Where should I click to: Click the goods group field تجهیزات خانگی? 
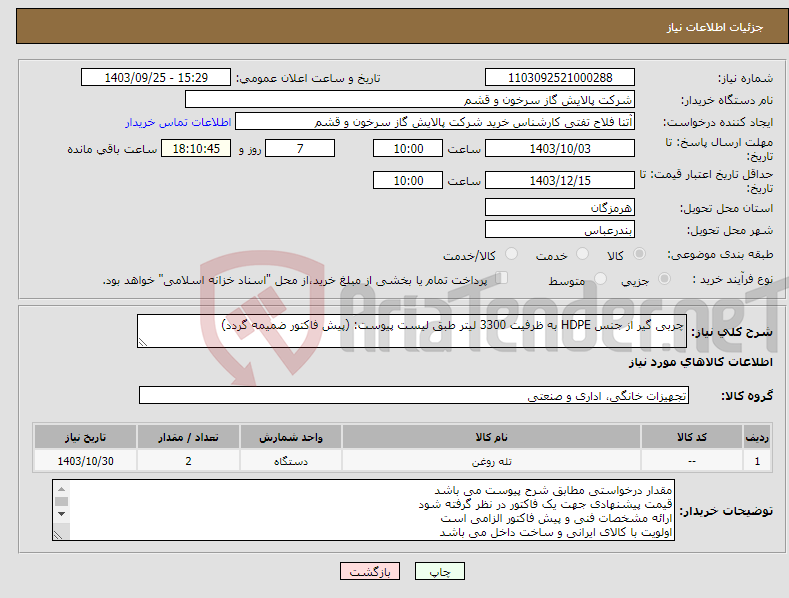(x=414, y=396)
